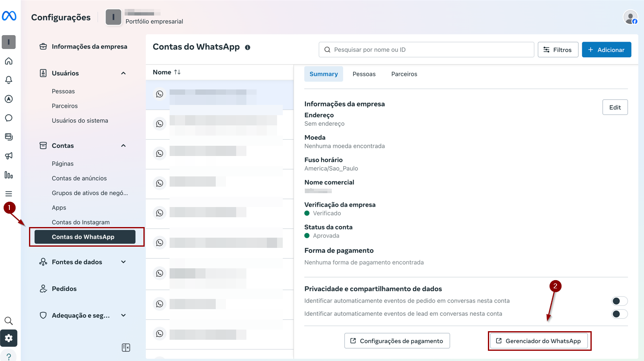Expand Adequação e segurança section
The width and height of the screenshot is (644, 361).
[x=123, y=315]
